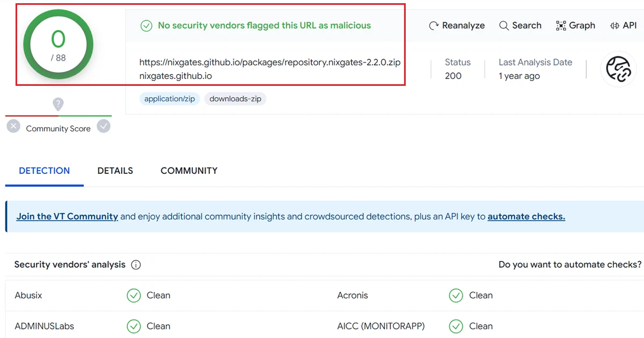
Task: Click the Search magnifier icon
Action: point(504,26)
